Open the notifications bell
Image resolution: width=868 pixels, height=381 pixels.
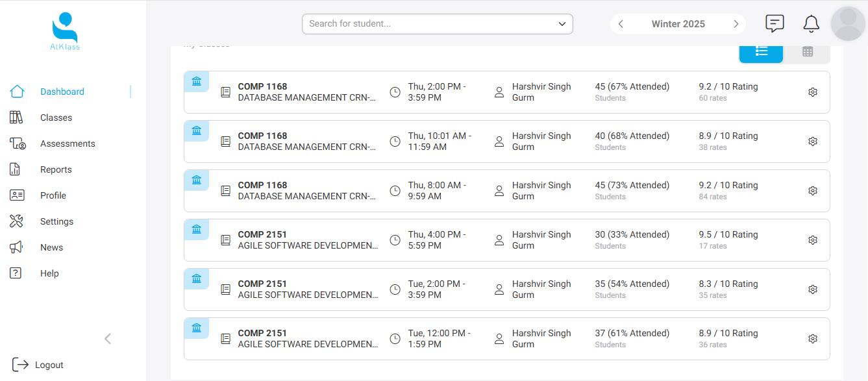811,24
